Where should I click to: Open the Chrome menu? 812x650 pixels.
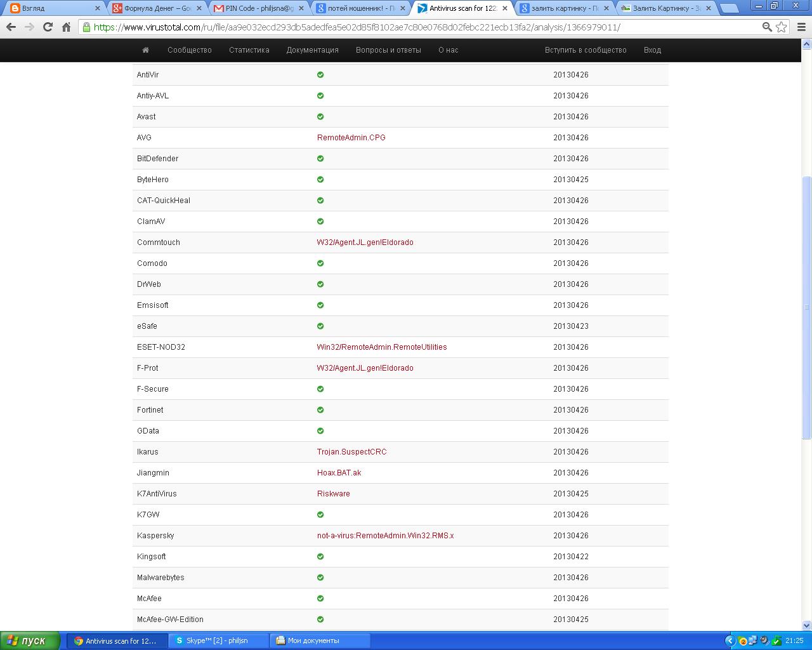tap(800, 27)
